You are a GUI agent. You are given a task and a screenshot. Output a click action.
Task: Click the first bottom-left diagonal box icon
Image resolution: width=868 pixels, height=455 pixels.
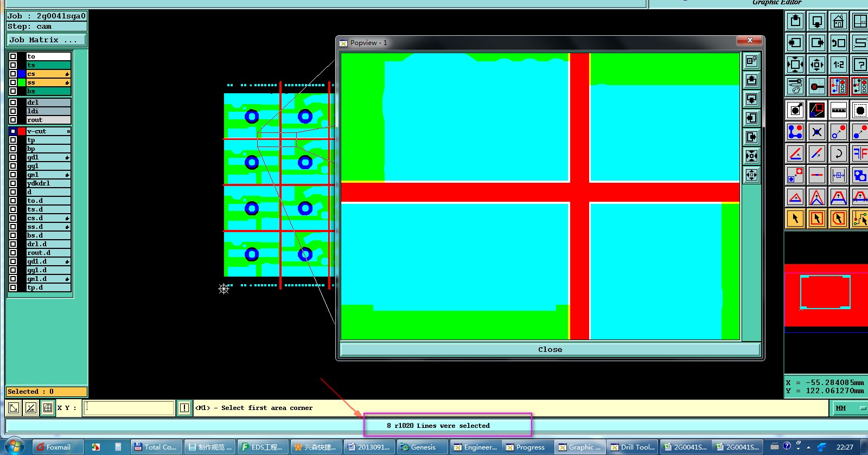point(14,408)
